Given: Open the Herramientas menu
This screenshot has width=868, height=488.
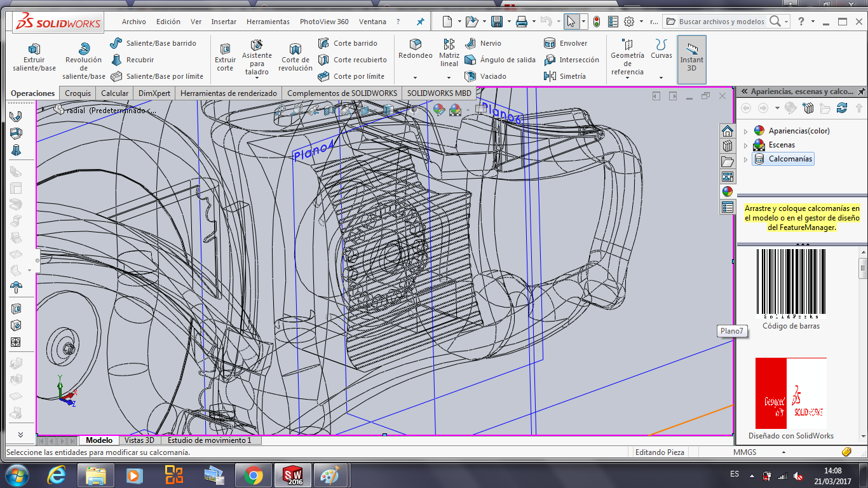Looking at the screenshot, I should pos(268,22).
